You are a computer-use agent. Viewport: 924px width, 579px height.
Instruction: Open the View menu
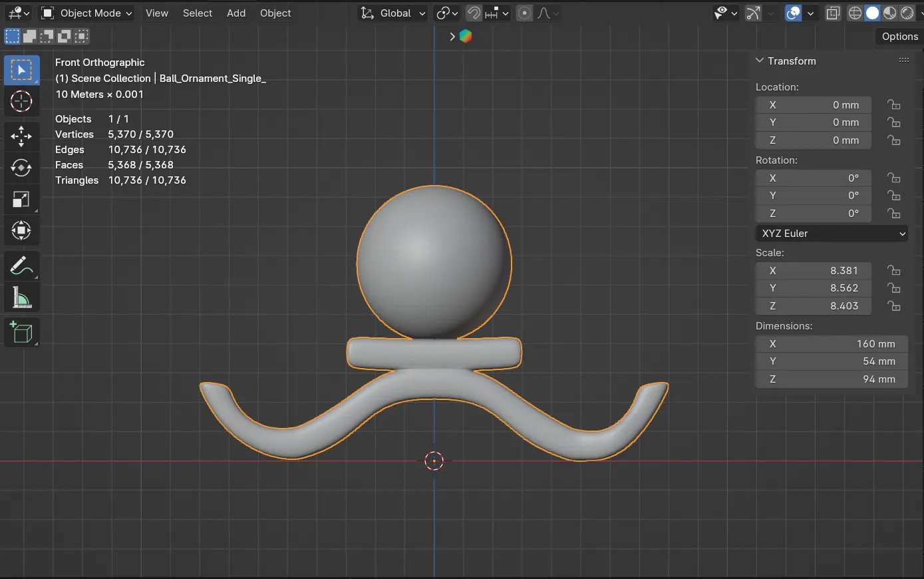point(157,13)
